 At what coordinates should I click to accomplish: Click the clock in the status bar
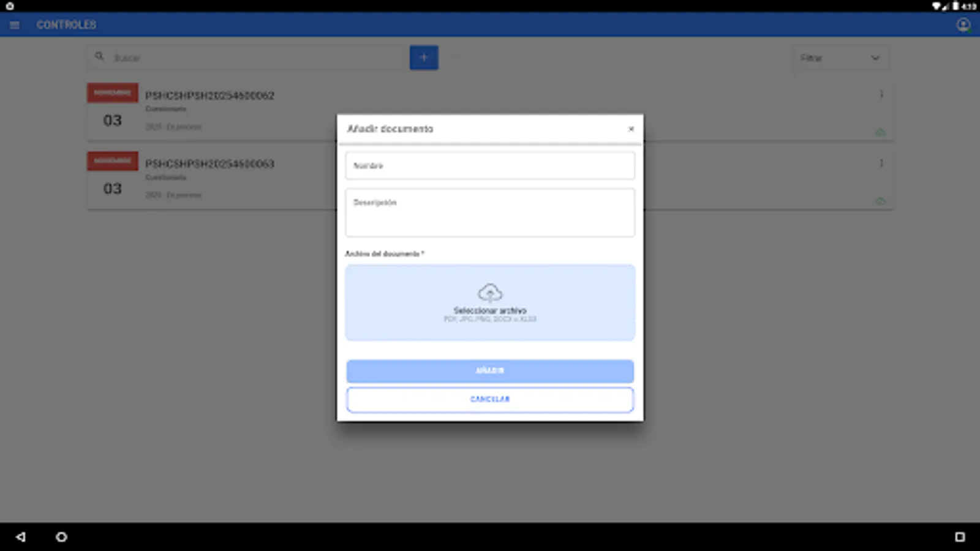(x=969, y=6)
